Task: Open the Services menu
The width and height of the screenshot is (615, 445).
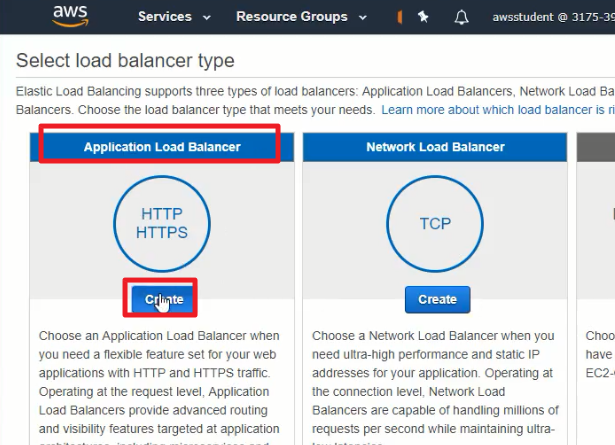Action: (x=165, y=16)
